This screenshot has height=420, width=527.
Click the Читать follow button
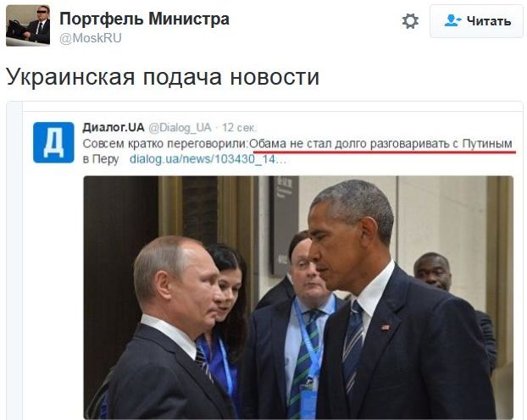tap(476, 21)
